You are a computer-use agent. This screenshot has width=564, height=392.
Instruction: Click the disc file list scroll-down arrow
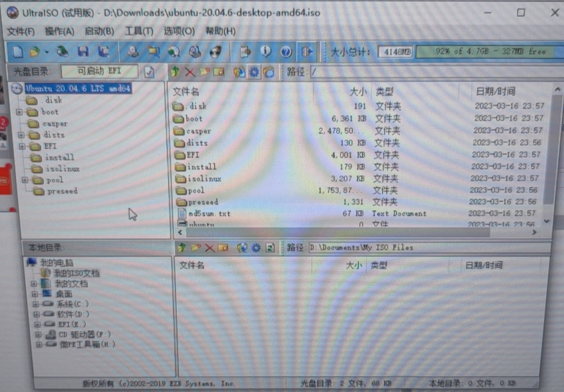click(547, 221)
